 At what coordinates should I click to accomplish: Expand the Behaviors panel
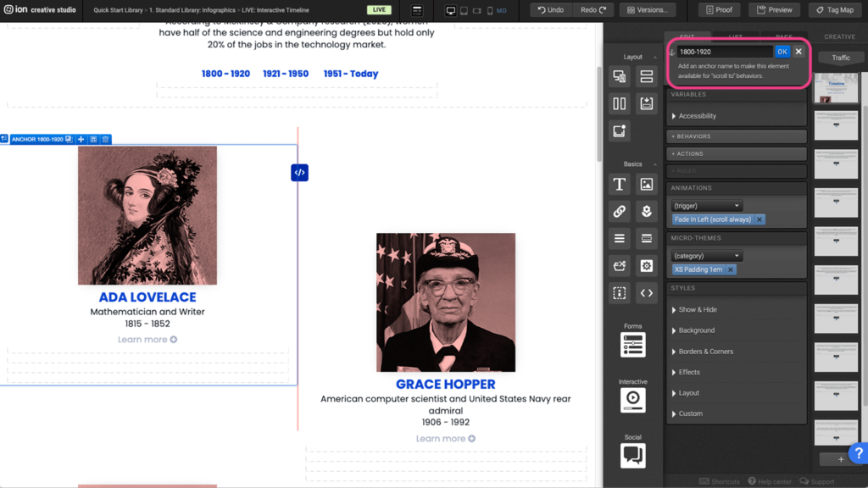[x=737, y=136]
